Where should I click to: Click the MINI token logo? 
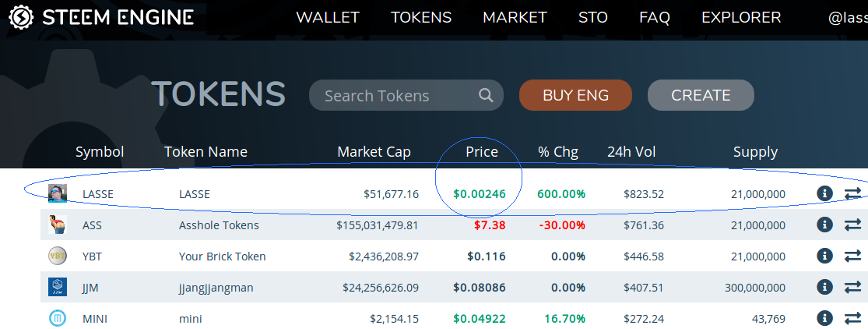pyautogui.click(x=58, y=318)
